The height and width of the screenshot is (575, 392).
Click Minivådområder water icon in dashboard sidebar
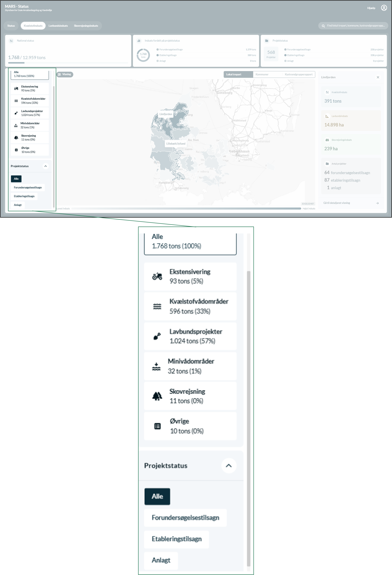click(x=16, y=126)
